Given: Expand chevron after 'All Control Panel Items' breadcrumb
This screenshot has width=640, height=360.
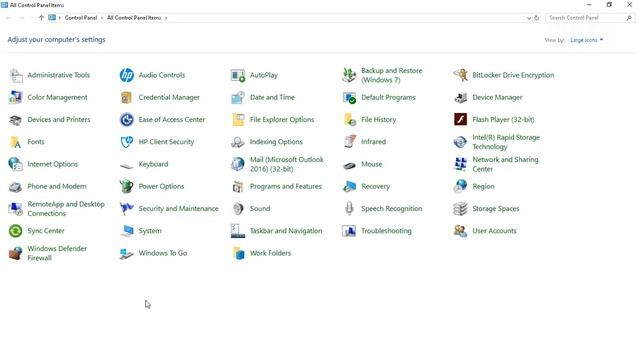Looking at the screenshot, I should point(166,18).
